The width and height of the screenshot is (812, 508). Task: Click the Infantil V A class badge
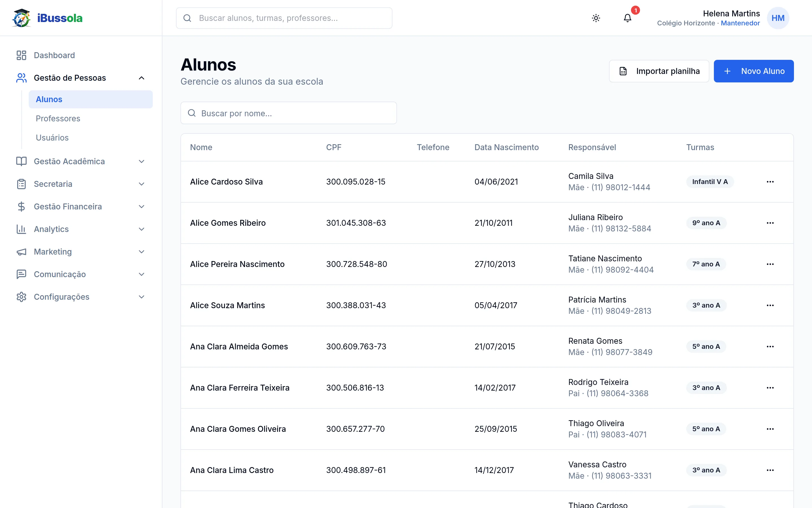(x=710, y=182)
